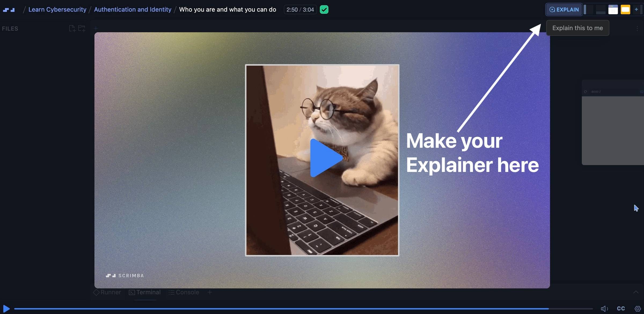Toggle the browser preview window icon

tap(613, 10)
